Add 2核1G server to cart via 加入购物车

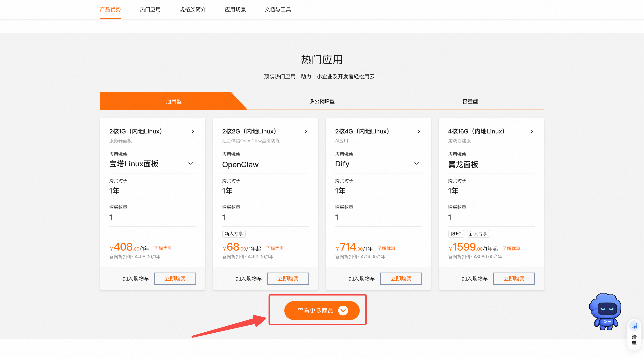click(x=136, y=279)
